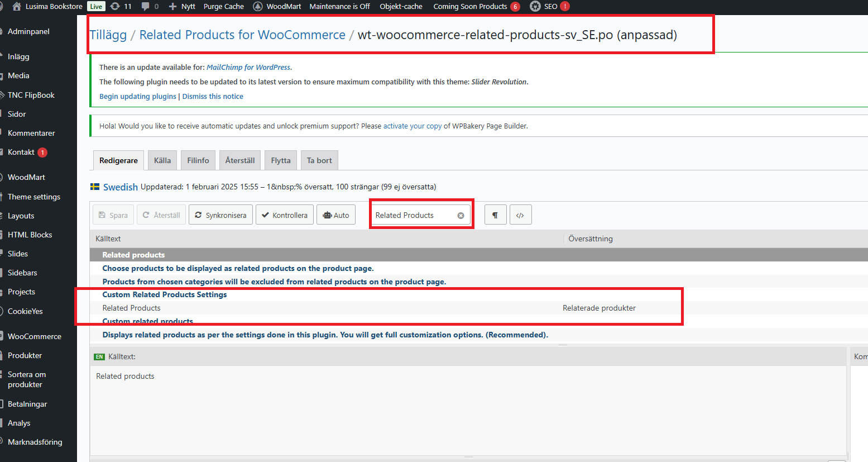
Task: Select the highlighted 'Related products' string row
Action: (479, 255)
